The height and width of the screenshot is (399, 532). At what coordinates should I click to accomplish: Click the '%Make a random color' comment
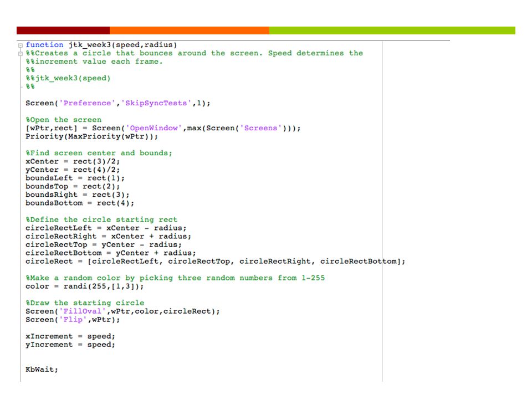click(x=176, y=278)
